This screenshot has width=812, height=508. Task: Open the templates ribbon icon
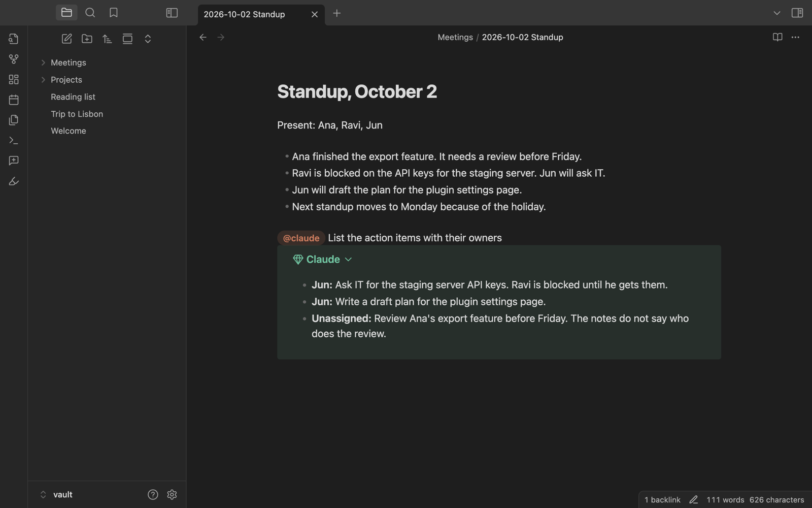click(14, 120)
